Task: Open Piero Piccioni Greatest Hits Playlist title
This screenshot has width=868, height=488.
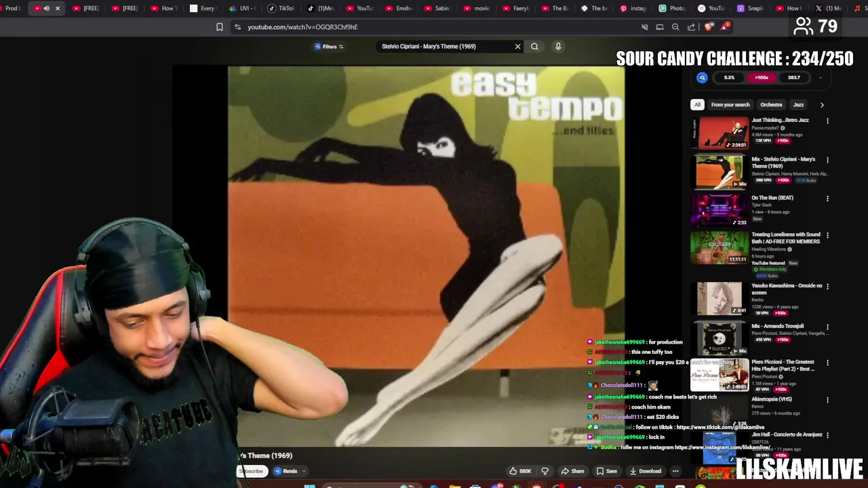Action: coord(783,365)
